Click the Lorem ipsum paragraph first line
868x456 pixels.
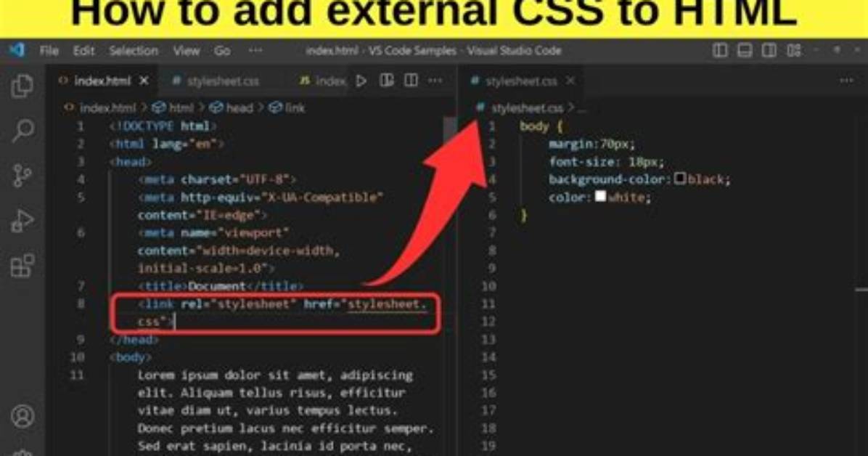point(275,375)
